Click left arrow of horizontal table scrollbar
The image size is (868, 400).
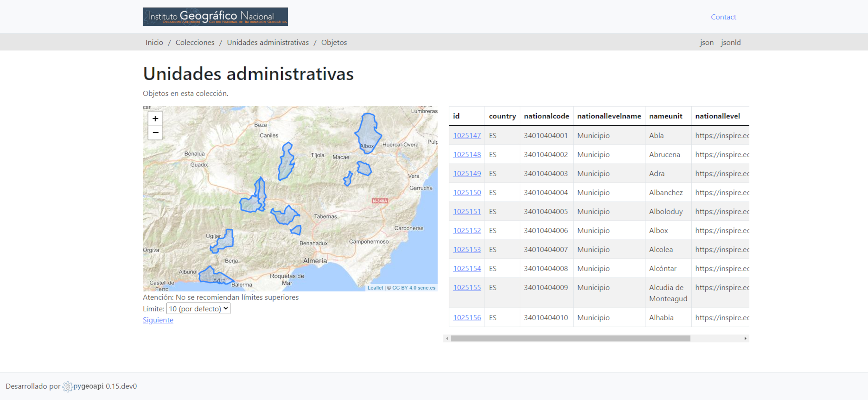point(447,338)
